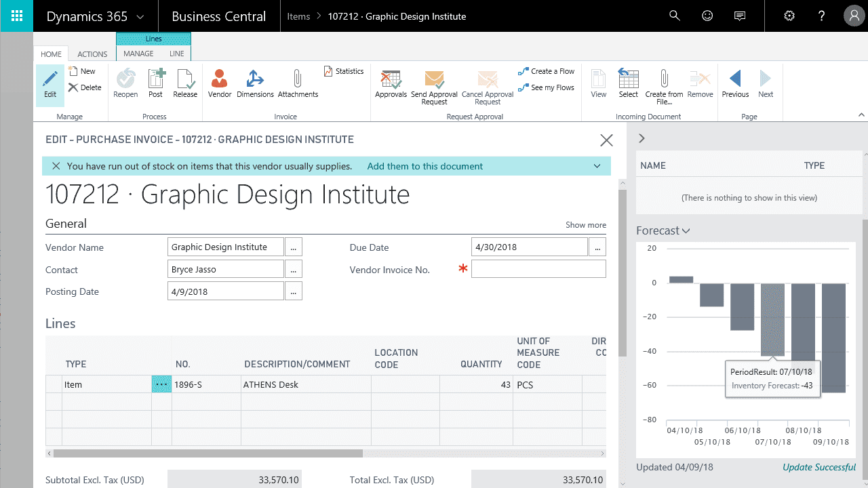Open See my Flows
The image size is (868, 488).
(546, 87)
